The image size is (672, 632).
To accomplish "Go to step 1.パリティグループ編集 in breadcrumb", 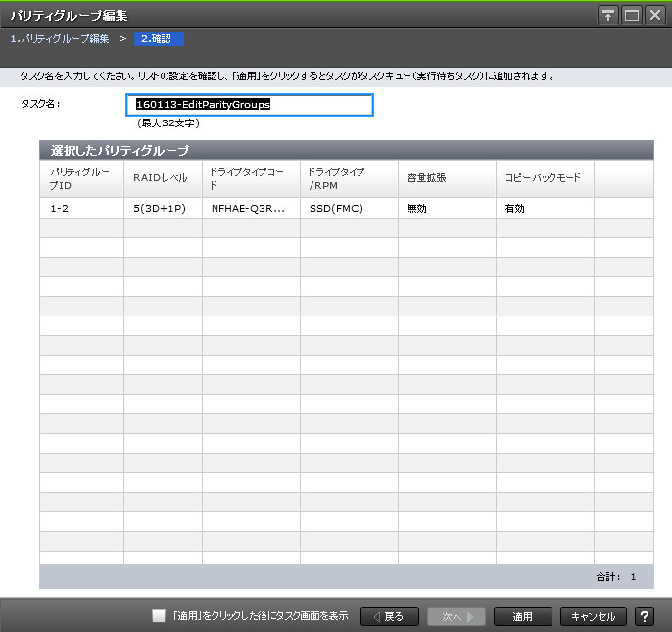I will [x=60, y=39].
